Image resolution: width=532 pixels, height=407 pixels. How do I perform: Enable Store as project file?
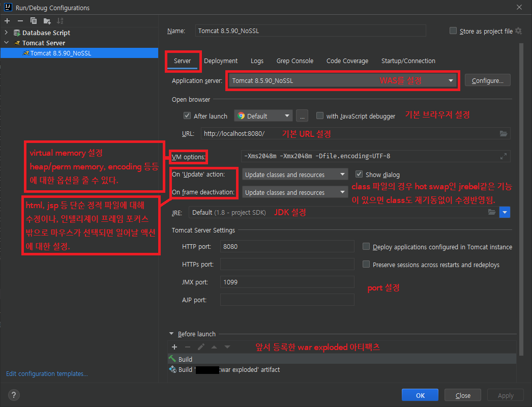453,31
